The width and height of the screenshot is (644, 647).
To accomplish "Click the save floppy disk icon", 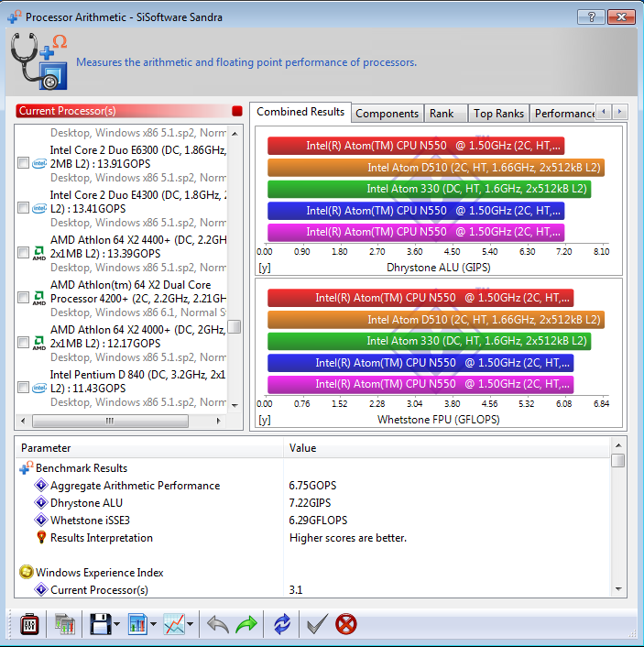I will [x=100, y=625].
